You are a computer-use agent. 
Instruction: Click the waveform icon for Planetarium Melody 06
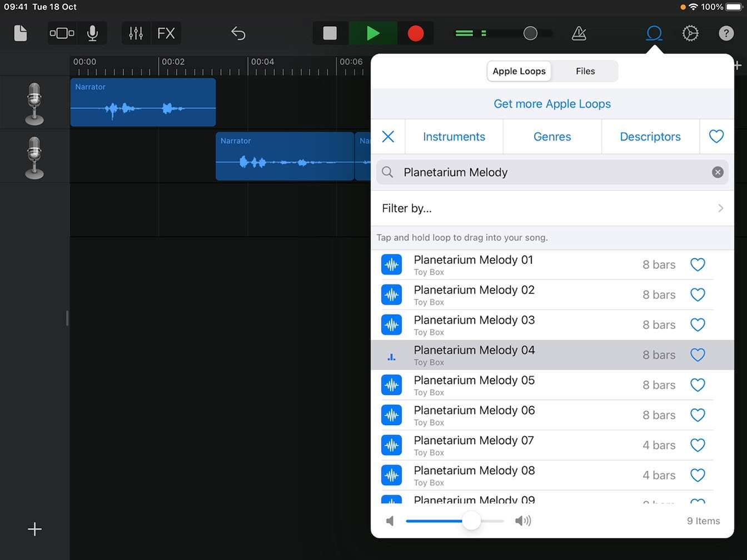coord(391,415)
